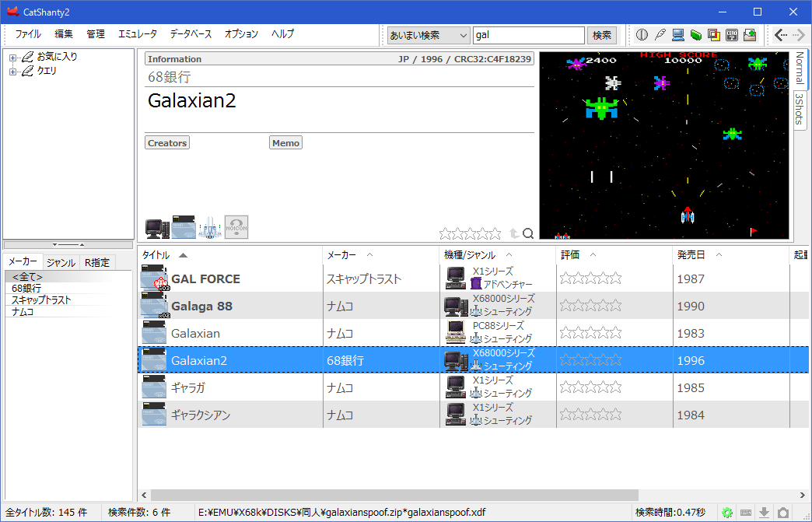The height and width of the screenshot is (522, 812).
Task: Click the download arrow icon in status bar
Action: click(765, 513)
